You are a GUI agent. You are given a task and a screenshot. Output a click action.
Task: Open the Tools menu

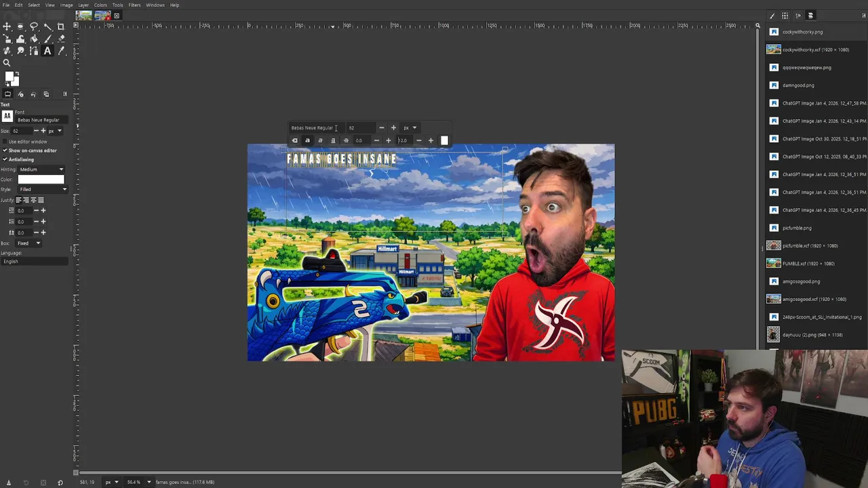click(117, 5)
